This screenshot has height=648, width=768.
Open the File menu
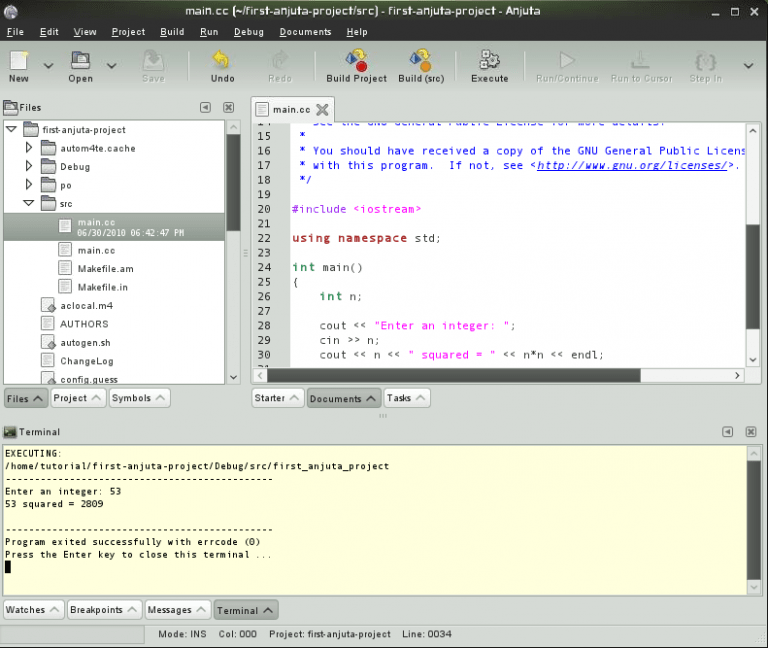pyautogui.click(x=15, y=32)
